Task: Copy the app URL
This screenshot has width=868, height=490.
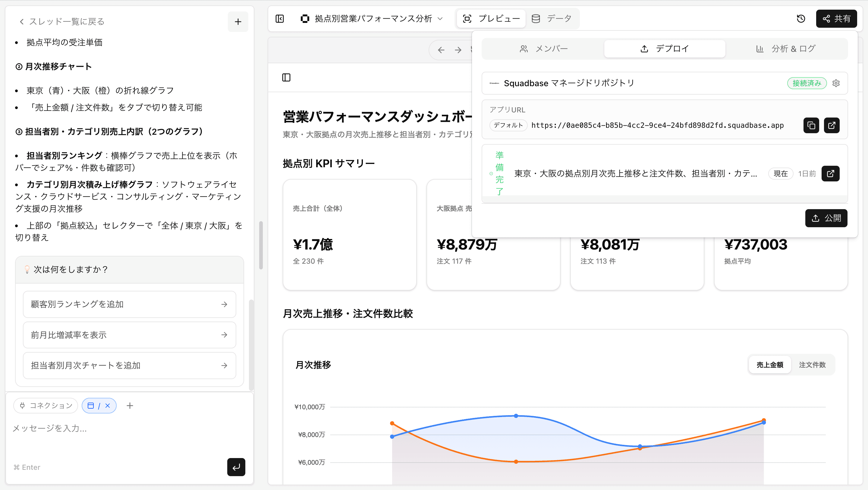Action: (811, 125)
